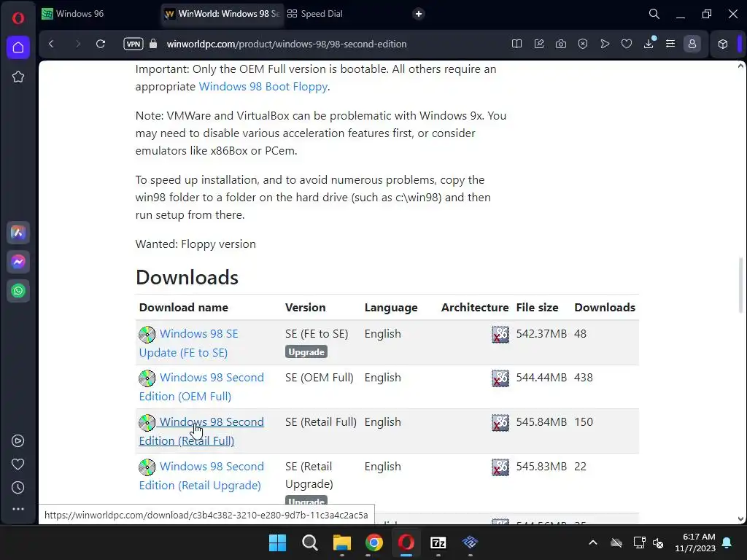Open the Windows Start menu
Viewport: 747px width, 560px height.
tap(278, 542)
